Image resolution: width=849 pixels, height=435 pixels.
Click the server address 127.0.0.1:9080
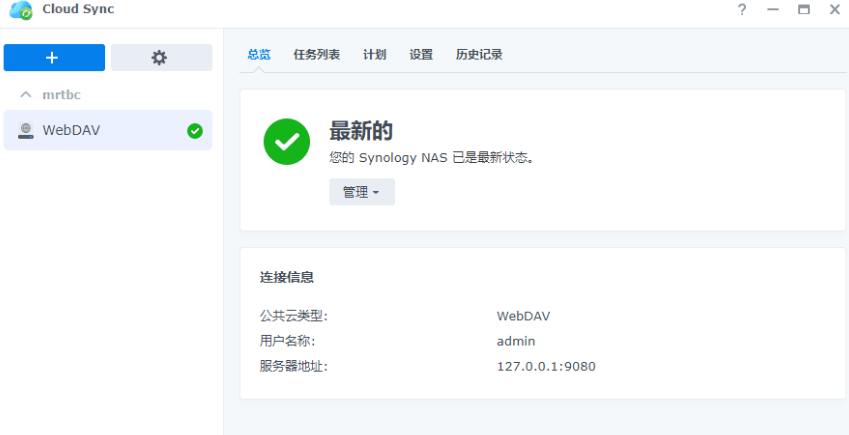tap(546, 367)
